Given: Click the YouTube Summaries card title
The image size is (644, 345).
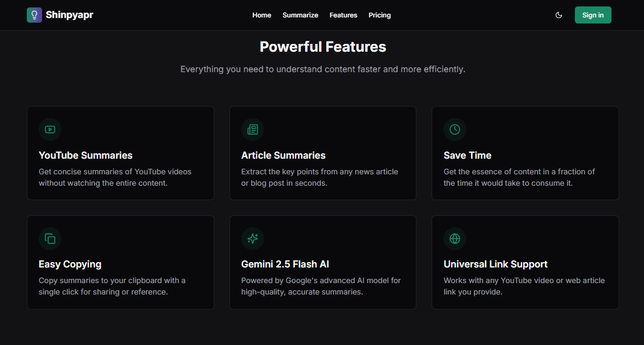Looking at the screenshot, I should [x=85, y=155].
